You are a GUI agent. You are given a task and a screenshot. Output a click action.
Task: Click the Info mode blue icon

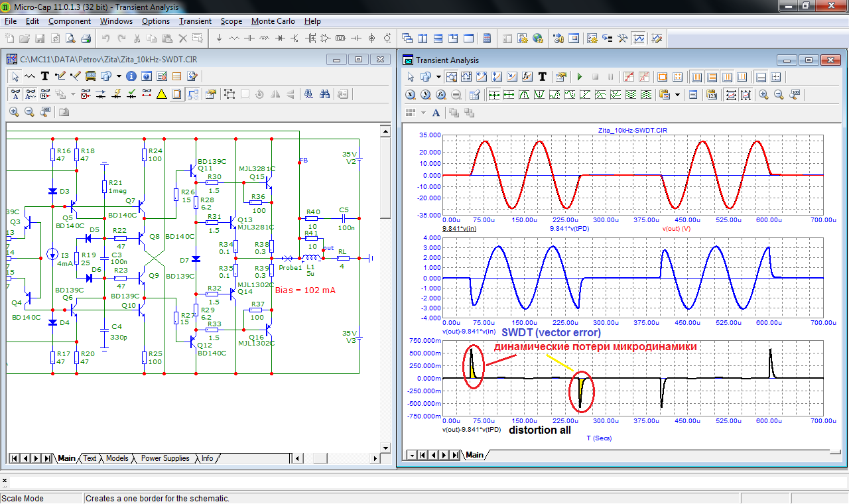click(131, 76)
